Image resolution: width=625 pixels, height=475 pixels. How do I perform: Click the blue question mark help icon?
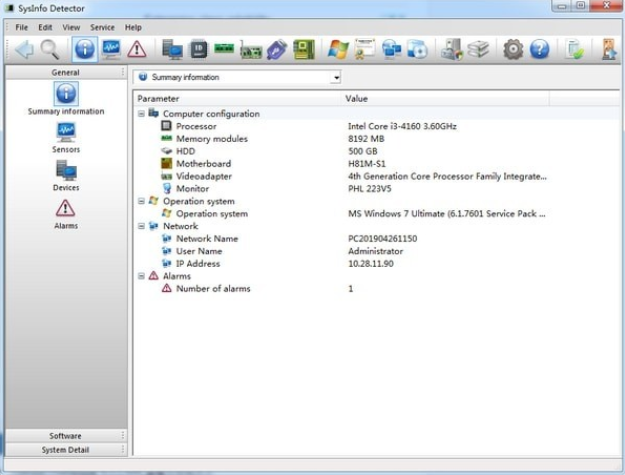click(539, 48)
